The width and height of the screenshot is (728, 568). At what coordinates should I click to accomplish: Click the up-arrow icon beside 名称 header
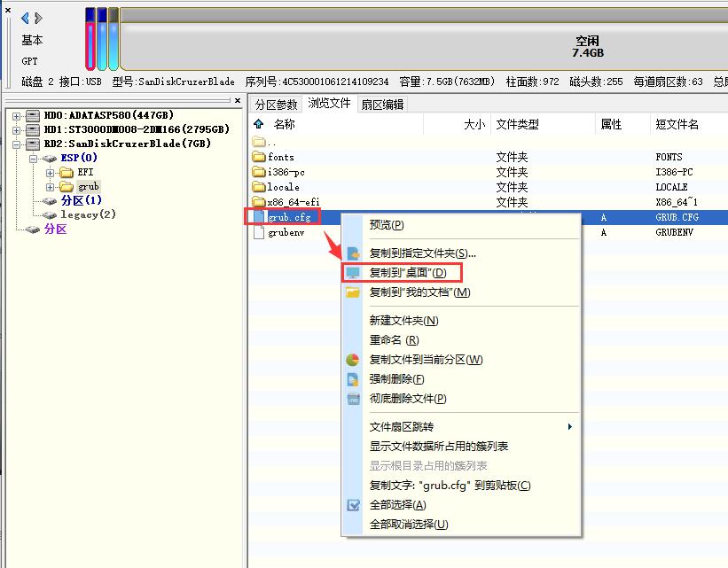259,125
